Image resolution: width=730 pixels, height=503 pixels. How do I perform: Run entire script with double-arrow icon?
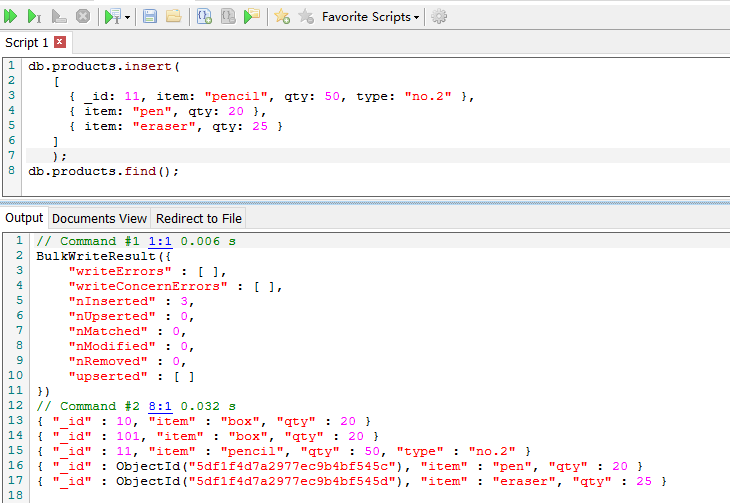(x=11, y=17)
